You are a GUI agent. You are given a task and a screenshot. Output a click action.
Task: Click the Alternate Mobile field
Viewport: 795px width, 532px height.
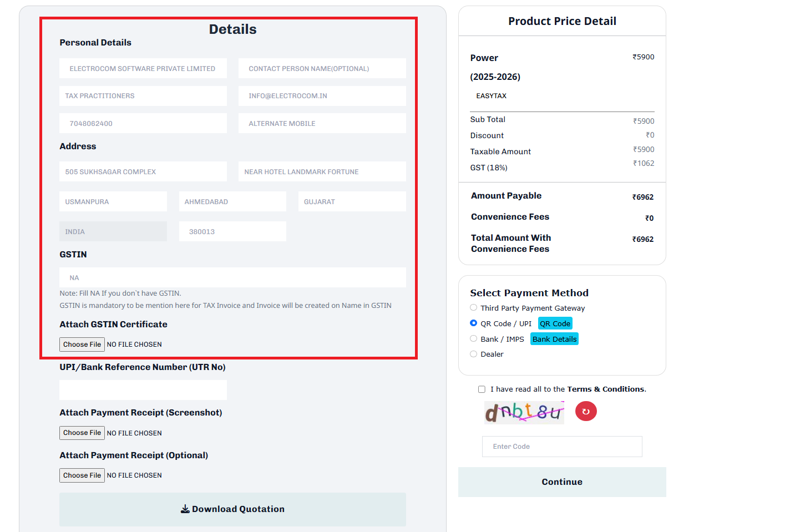click(x=322, y=123)
